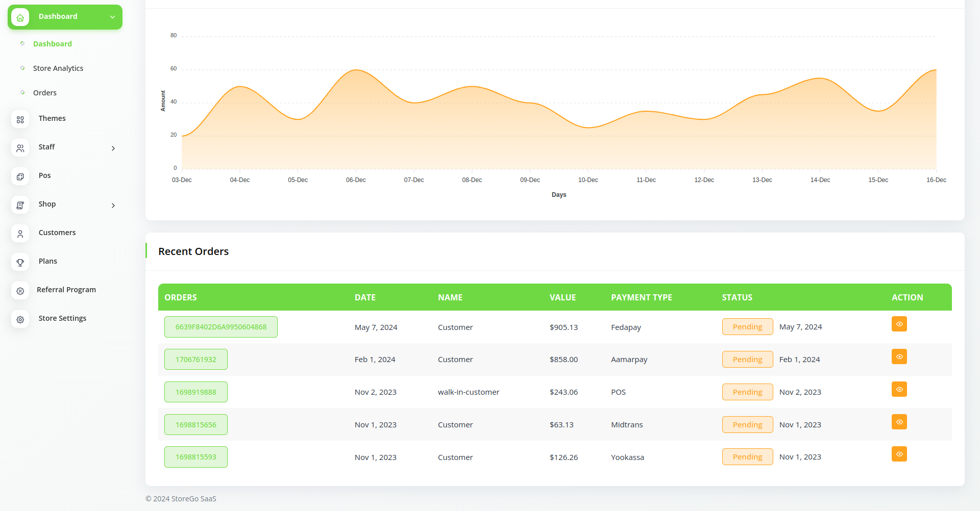Screen dimensions: 980x511
Task: View the Yookassa order with eye button
Action: click(x=899, y=454)
